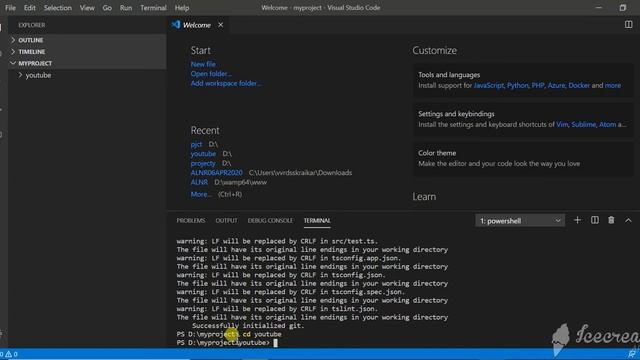Open recent projecty folder link

(x=203, y=163)
